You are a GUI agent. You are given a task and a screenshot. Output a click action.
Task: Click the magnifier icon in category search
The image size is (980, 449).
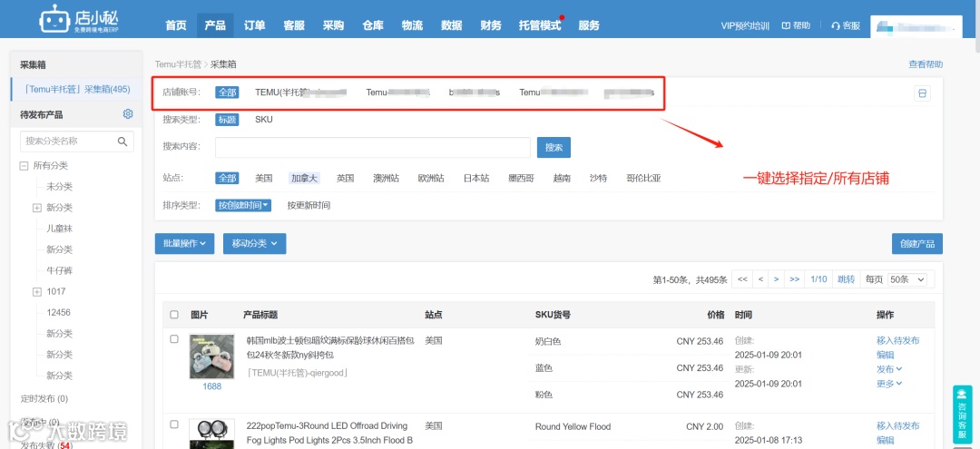[x=122, y=142]
